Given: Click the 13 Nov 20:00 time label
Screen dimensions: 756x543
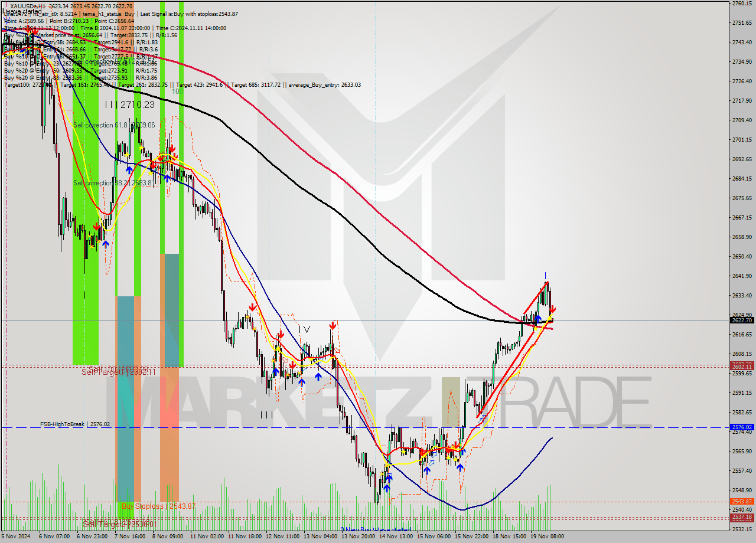Looking at the screenshot, I should (x=358, y=537).
